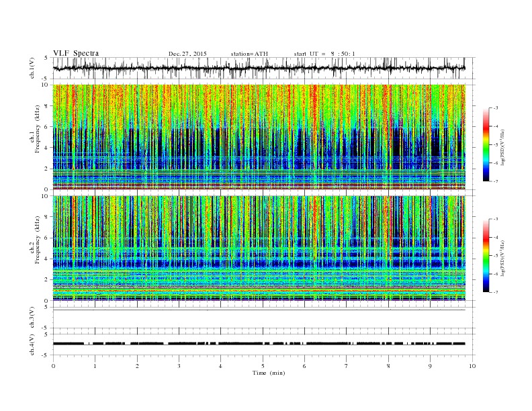Click inside the ch.2 spectrogram panel
Screen dimensions: 532x411
click(259, 248)
